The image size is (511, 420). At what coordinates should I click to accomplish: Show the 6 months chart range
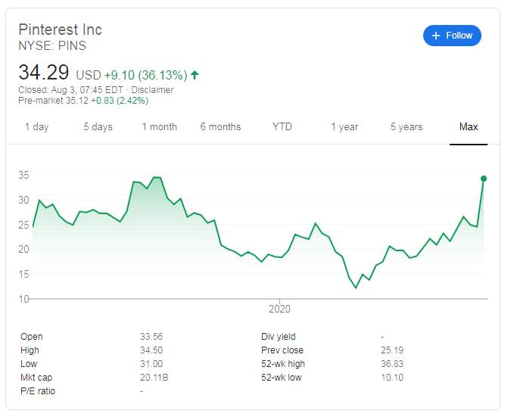point(220,126)
